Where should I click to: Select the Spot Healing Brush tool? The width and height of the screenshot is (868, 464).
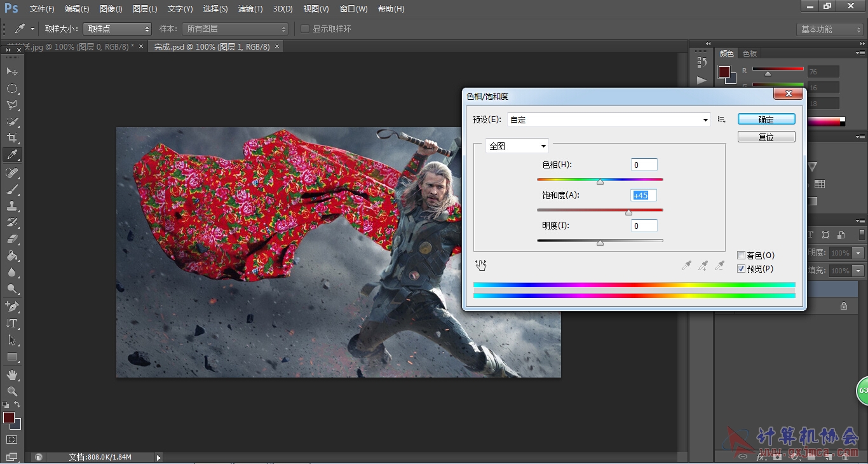(11, 173)
